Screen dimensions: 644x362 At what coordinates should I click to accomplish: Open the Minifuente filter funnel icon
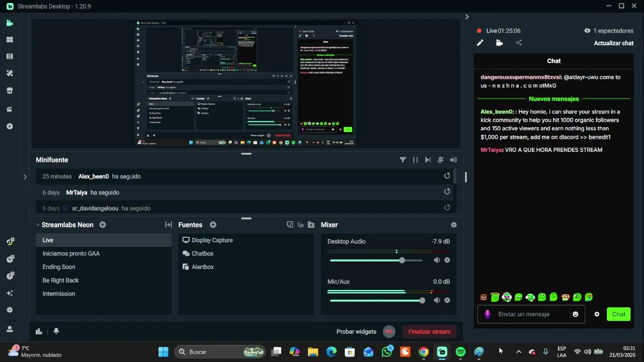pos(403,160)
